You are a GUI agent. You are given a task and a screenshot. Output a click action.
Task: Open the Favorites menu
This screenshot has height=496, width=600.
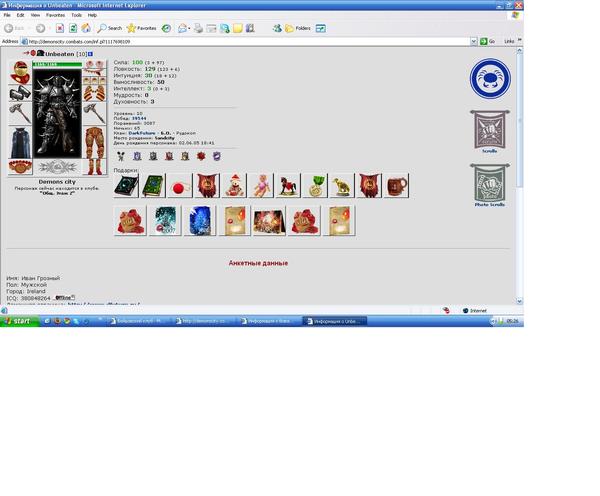[55, 15]
